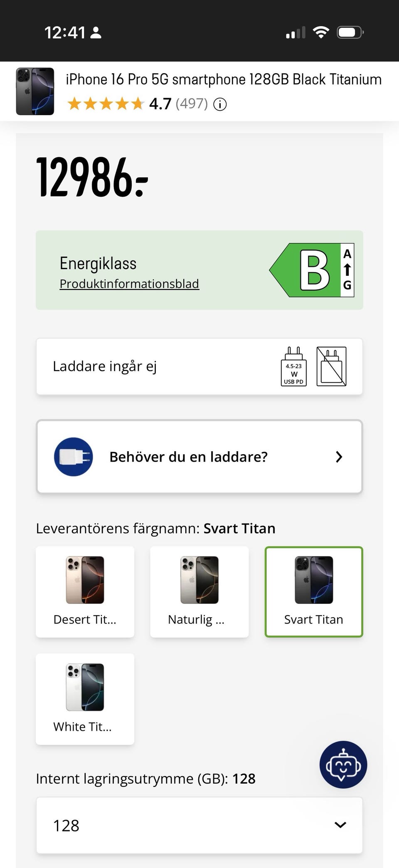Select the Naturlig Titan color option
The image size is (399, 868).
click(x=199, y=591)
